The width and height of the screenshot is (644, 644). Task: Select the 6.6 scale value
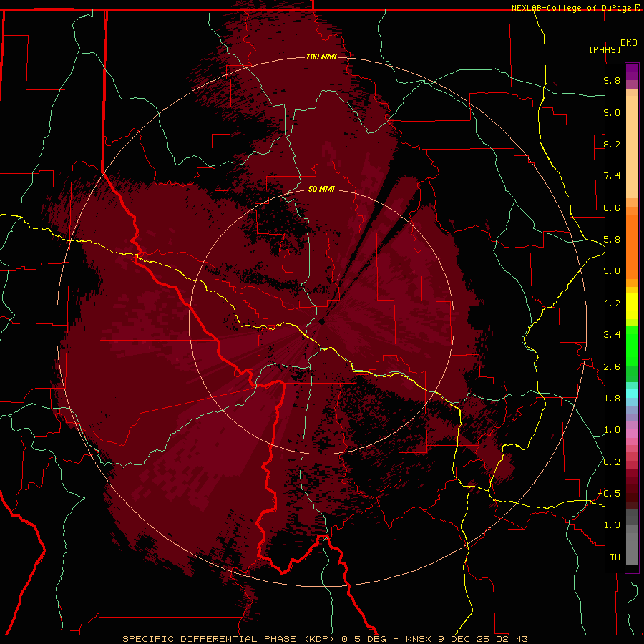(x=612, y=208)
